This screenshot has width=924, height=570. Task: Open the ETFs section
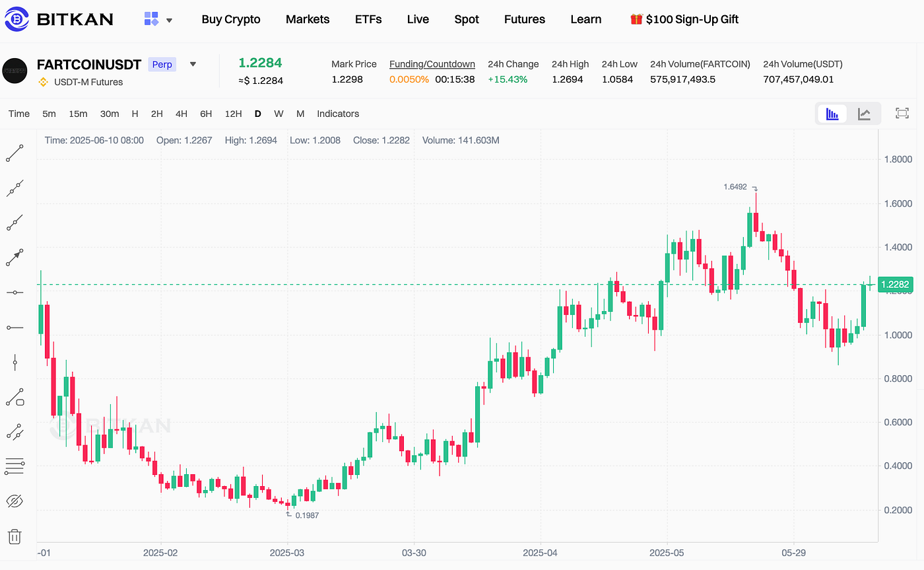tap(368, 19)
